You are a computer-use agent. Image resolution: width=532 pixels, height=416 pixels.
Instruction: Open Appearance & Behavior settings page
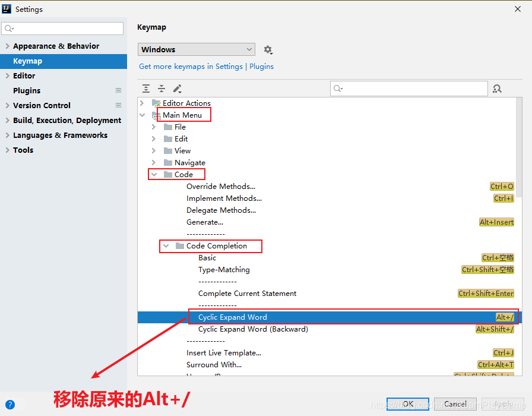point(56,46)
